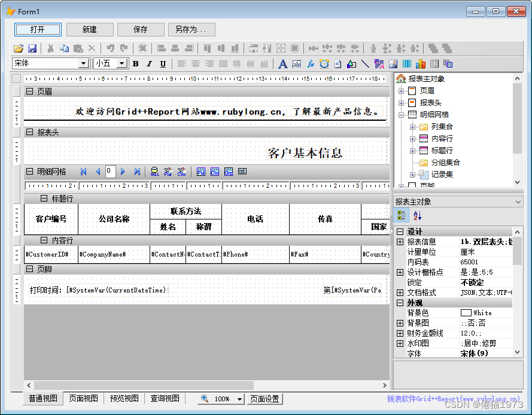
Task: Switch property panel to categorized view
Action: (x=402, y=215)
